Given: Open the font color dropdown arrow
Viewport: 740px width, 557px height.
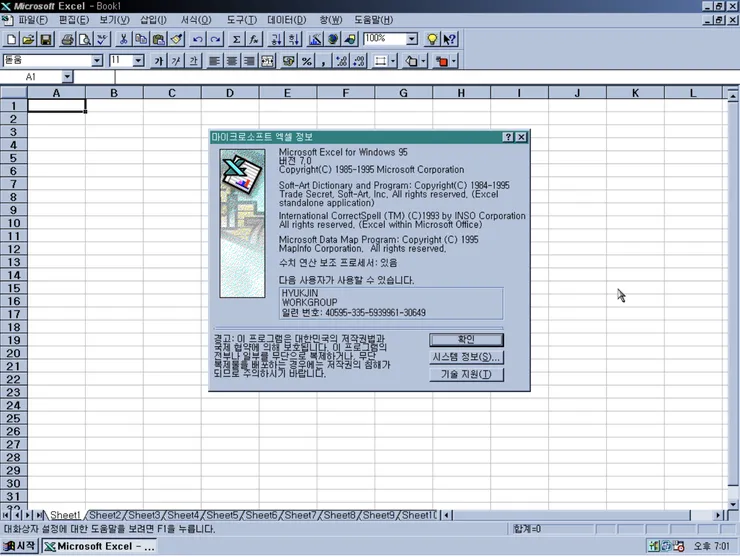Looking at the screenshot, I should [454, 61].
